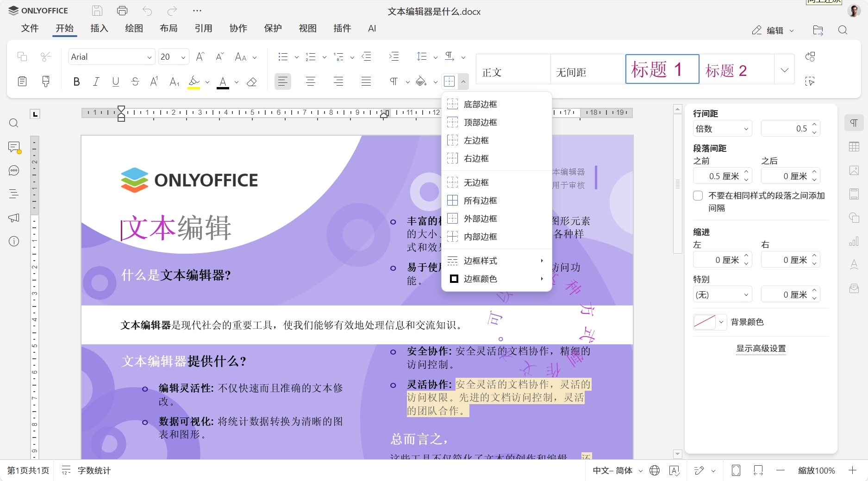Click the 中文– 简体 language selector
The width and height of the screenshot is (868, 481).
618,470
